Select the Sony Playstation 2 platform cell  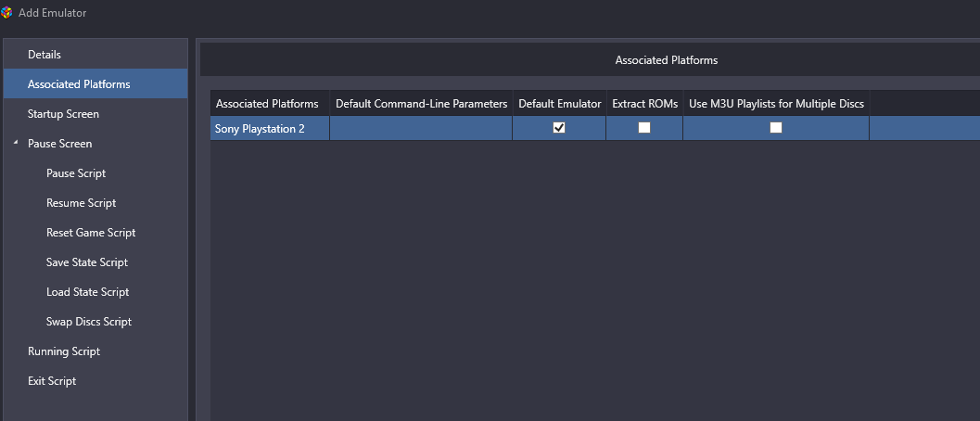(270, 128)
